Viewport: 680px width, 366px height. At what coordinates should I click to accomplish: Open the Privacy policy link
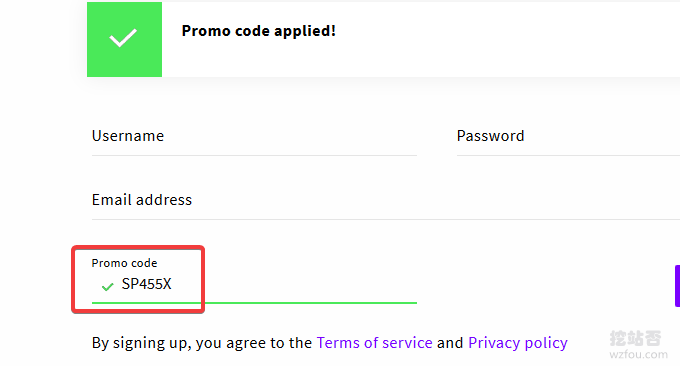click(518, 343)
